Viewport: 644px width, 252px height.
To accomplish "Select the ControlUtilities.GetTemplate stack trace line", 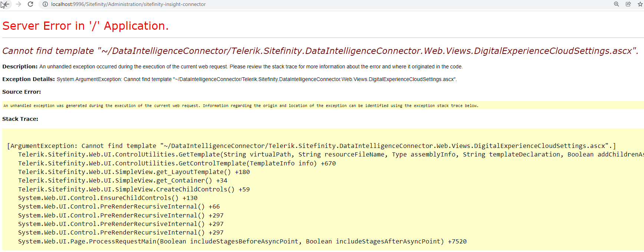I will [x=331, y=154].
